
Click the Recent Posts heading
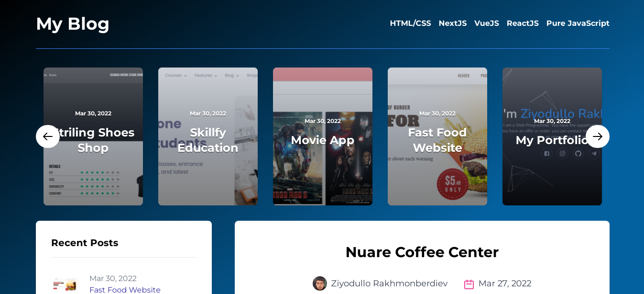(85, 243)
